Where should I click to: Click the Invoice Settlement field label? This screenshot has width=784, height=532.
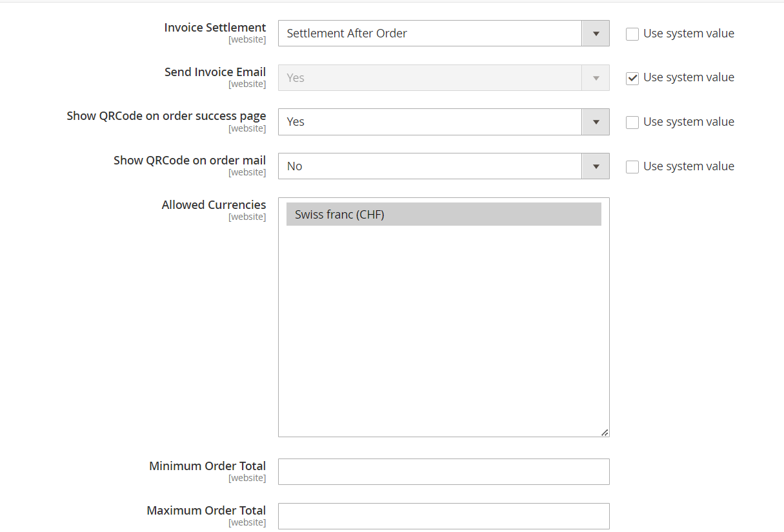point(215,28)
